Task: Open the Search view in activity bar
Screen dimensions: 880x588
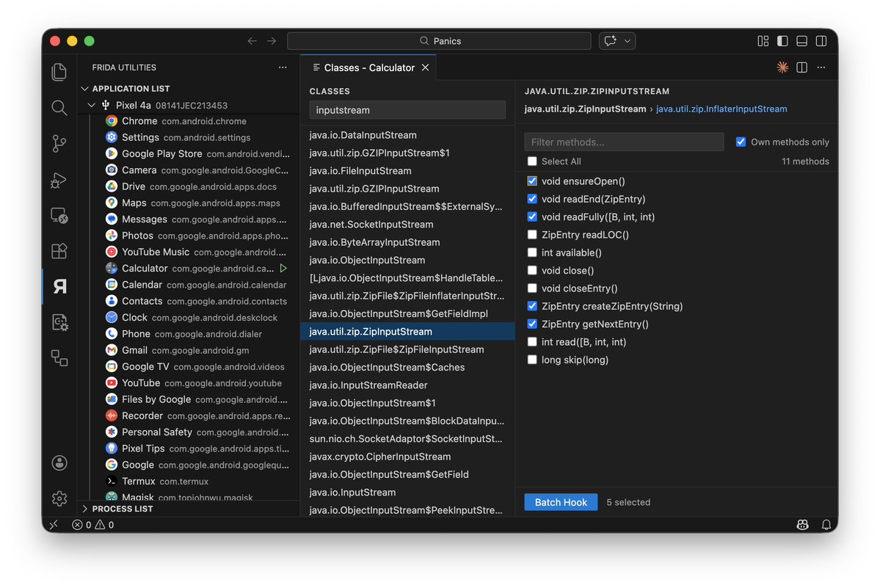Action: (59, 108)
